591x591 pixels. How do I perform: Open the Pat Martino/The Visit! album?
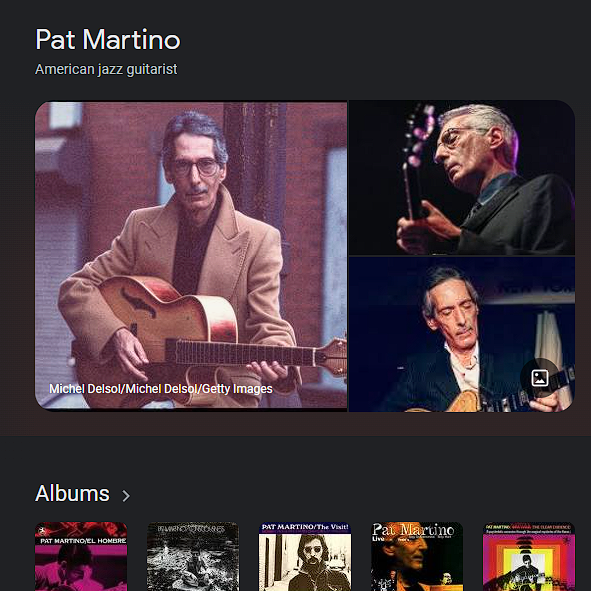pos(305,556)
